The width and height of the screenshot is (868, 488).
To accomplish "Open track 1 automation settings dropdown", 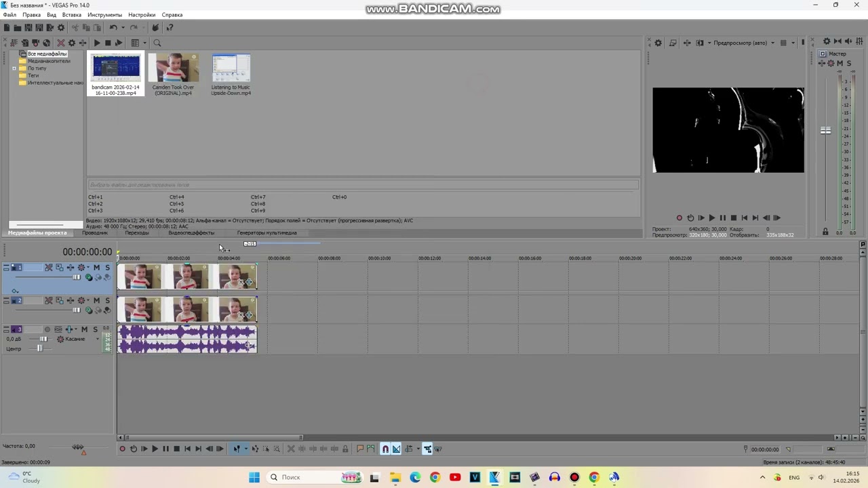I will pyautogui.click(x=88, y=267).
